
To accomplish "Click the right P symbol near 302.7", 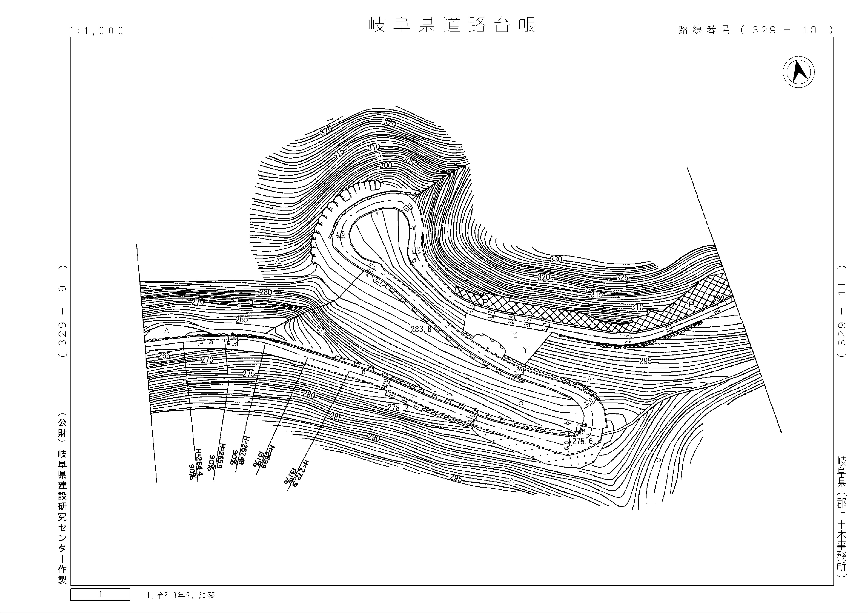I will click(x=692, y=305).
